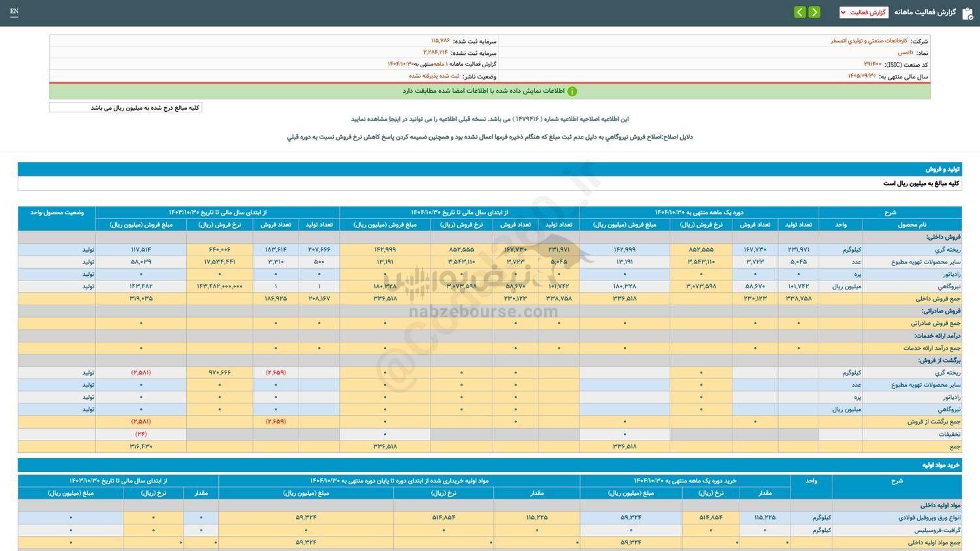Go to previous announcement using green right-chevron arrow
This screenshot has height=551, width=980.
coord(815,12)
